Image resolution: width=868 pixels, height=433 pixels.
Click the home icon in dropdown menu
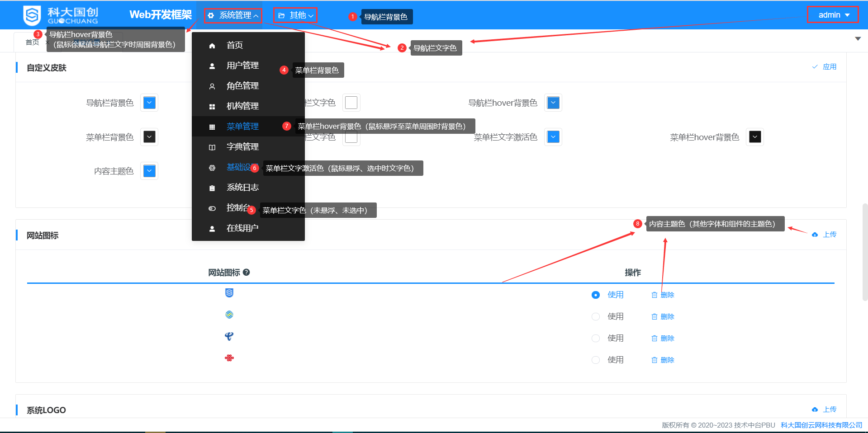pos(212,46)
